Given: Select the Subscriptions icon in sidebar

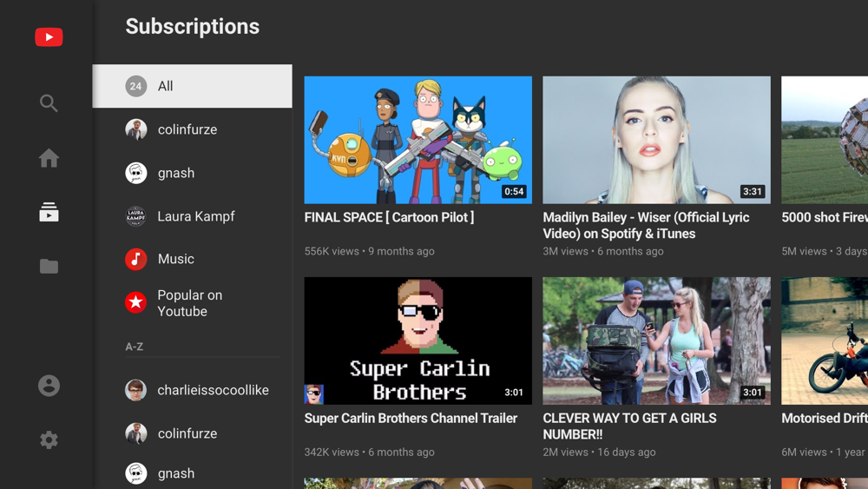Looking at the screenshot, I should coord(49,212).
